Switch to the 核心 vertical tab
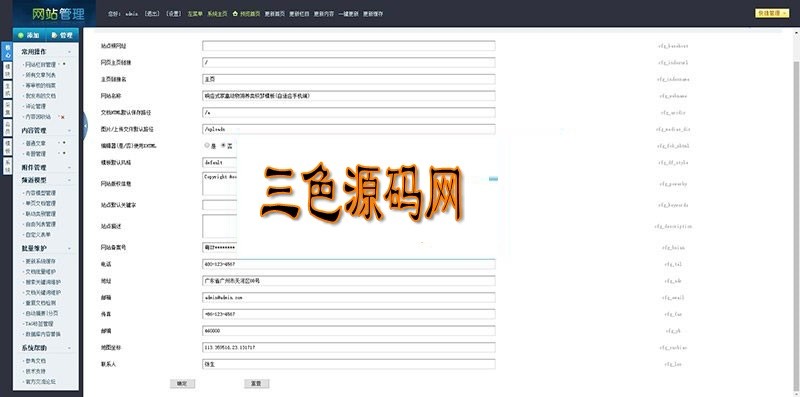The height and width of the screenshot is (397, 800). coord(7,51)
